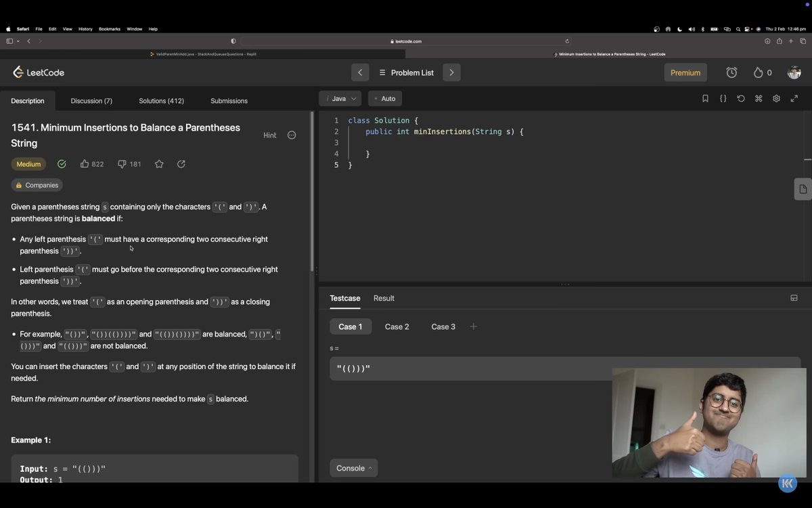Expand the Console panel
Screen dimensions: 812x508
pyautogui.click(x=354, y=468)
